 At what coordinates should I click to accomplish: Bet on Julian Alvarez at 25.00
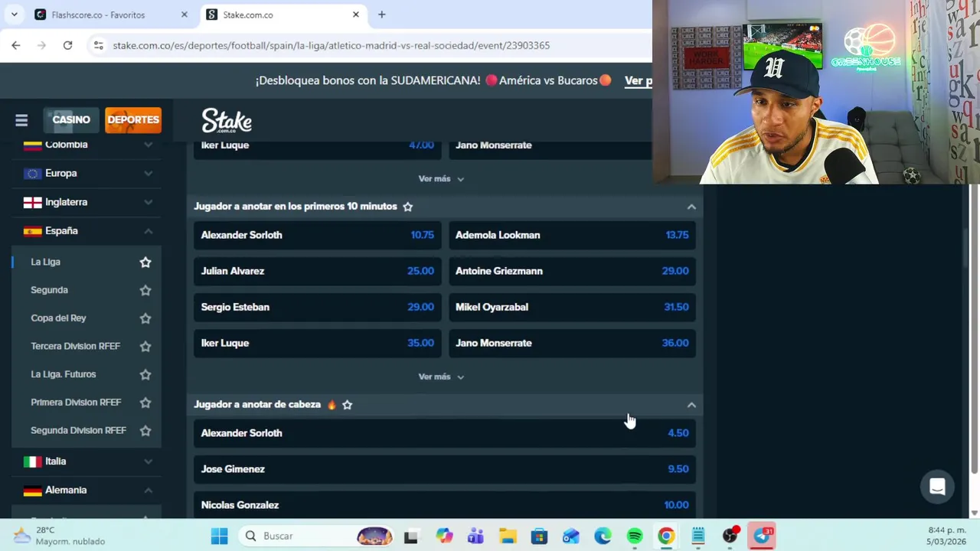point(317,271)
